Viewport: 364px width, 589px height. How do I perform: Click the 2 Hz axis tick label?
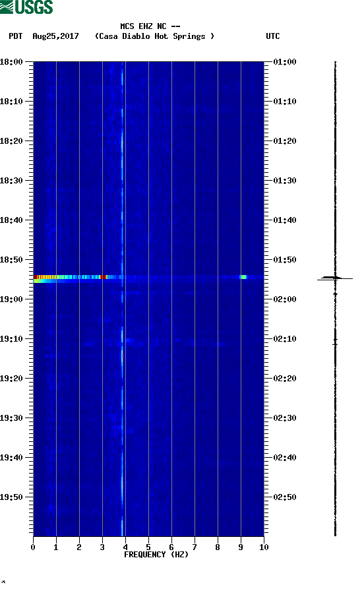pyautogui.click(x=79, y=547)
